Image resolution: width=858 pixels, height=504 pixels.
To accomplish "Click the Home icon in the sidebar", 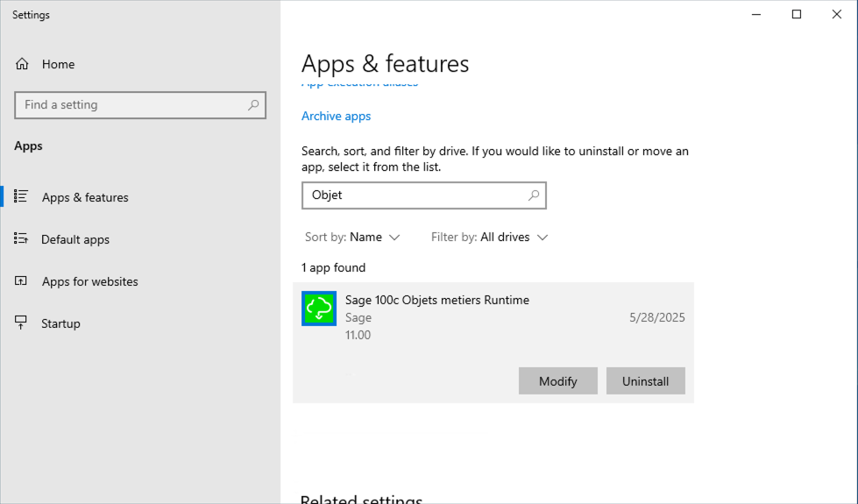I will point(22,64).
